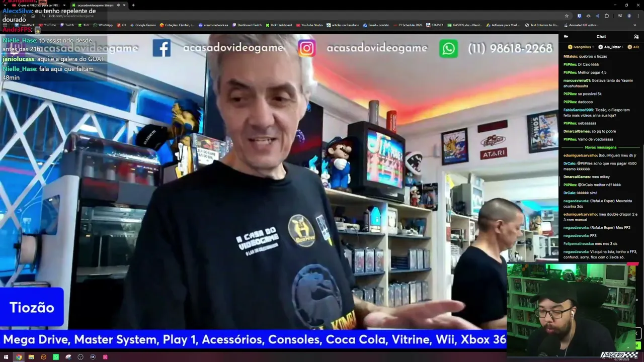
Task: Click the WhatsApp logo in the stream overlay
Action: [448, 49]
